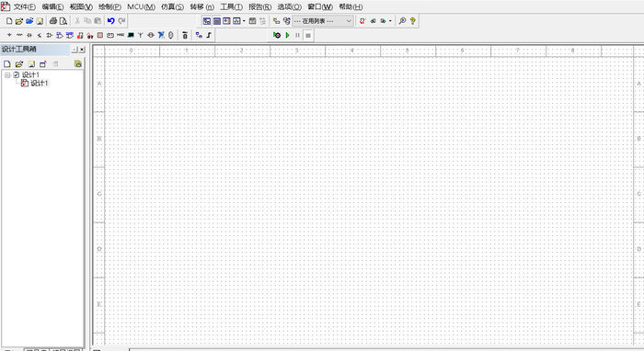This screenshot has width=644, height=351.
Task: Open the dropdown arrow beside Grapher icon
Action: [244, 21]
